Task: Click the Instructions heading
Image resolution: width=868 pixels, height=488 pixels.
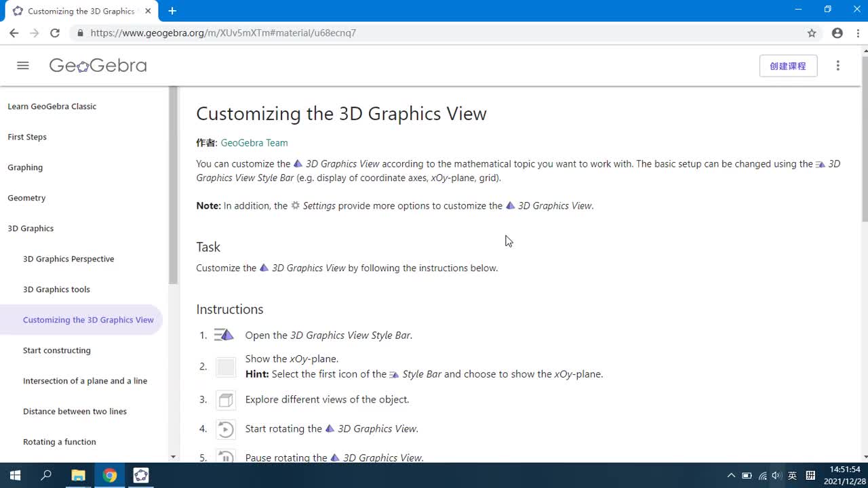Action: click(x=229, y=309)
